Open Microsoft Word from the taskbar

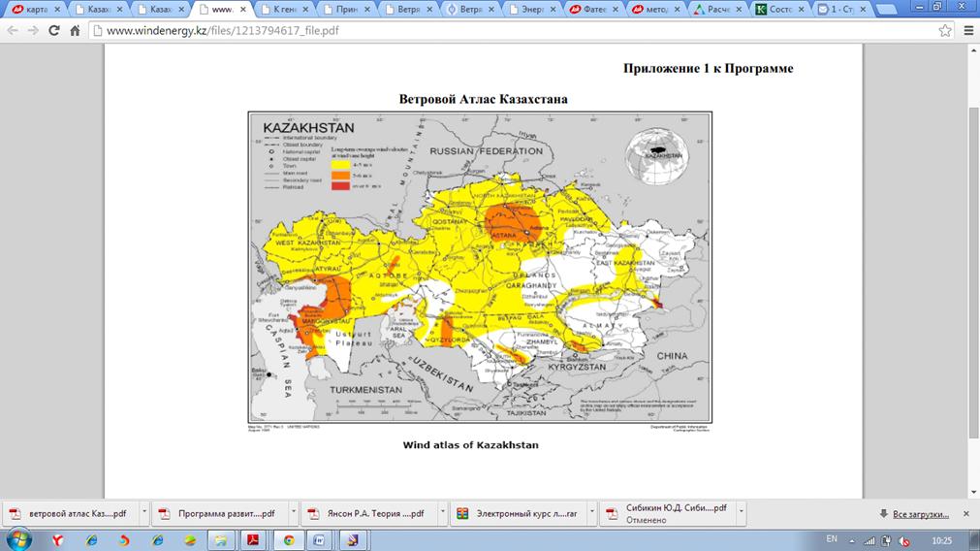(x=318, y=539)
